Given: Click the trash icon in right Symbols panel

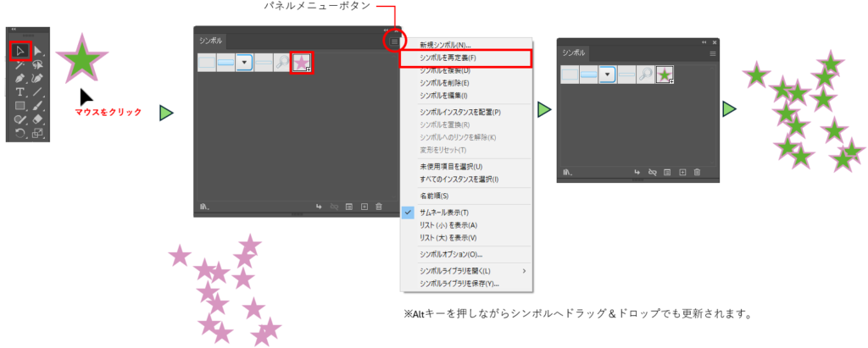Looking at the screenshot, I should (x=697, y=173).
